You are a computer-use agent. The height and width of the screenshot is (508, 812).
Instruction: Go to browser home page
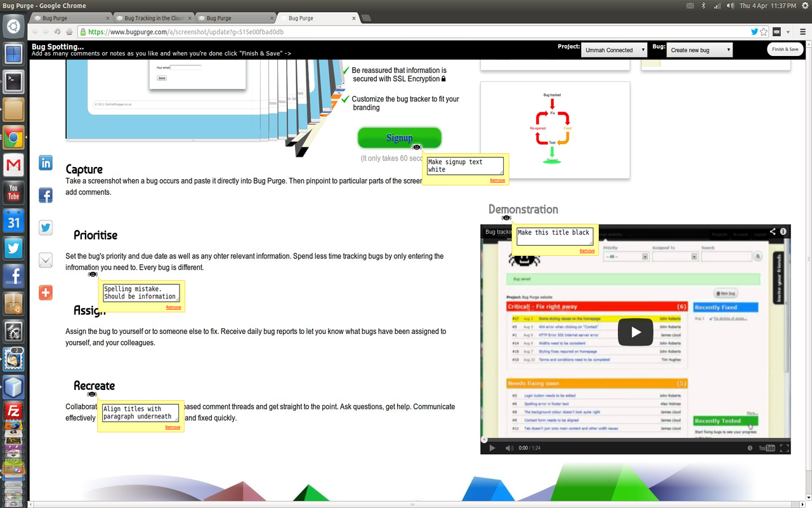click(x=69, y=32)
